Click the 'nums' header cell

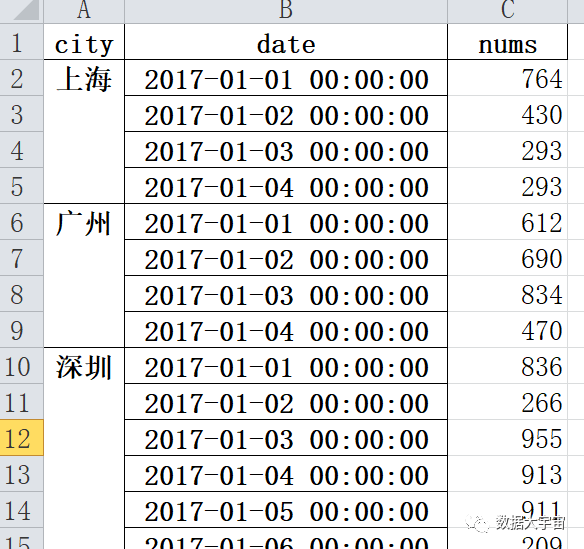pos(507,42)
